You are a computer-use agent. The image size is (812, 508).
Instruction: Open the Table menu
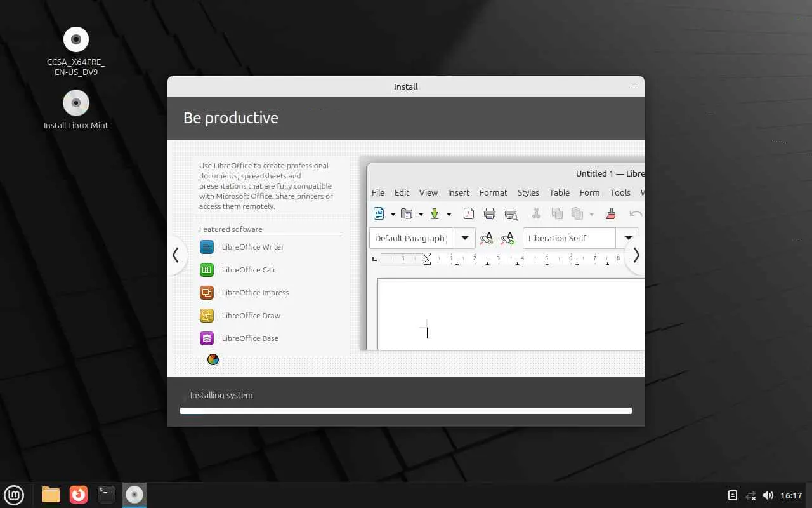click(x=560, y=192)
